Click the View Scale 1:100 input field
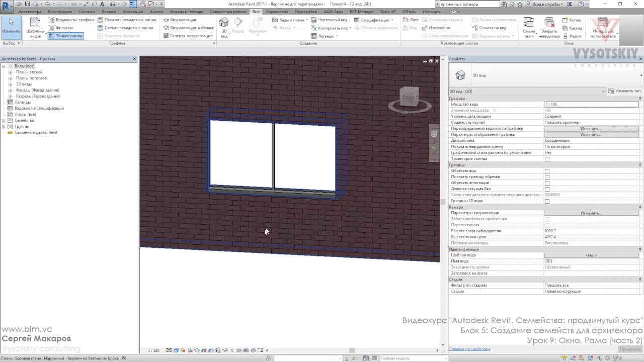 click(x=591, y=104)
